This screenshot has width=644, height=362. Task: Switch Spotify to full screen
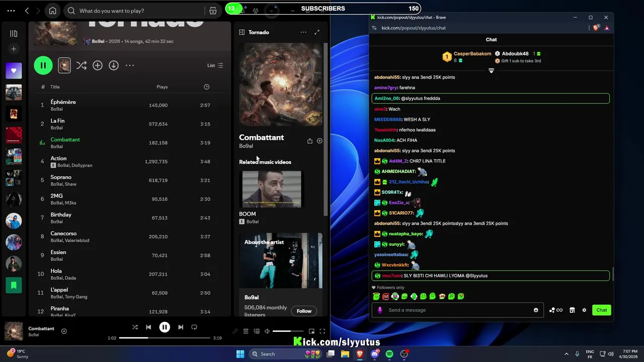click(x=323, y=331)
